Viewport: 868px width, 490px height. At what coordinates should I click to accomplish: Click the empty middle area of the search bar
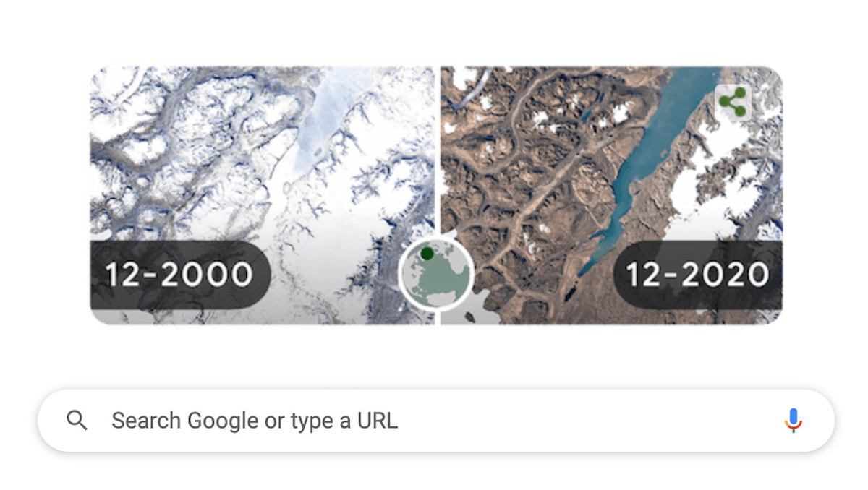coord(579,421)
